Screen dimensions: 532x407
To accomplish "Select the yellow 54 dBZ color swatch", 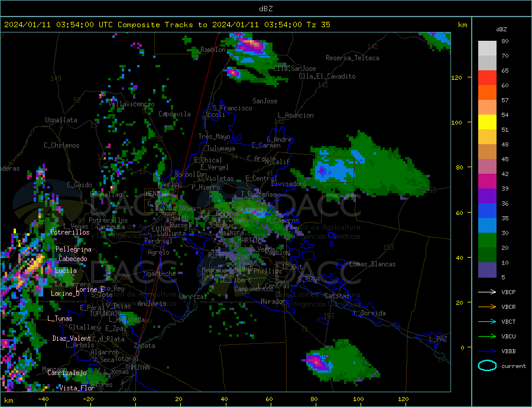I will point(487,122).
